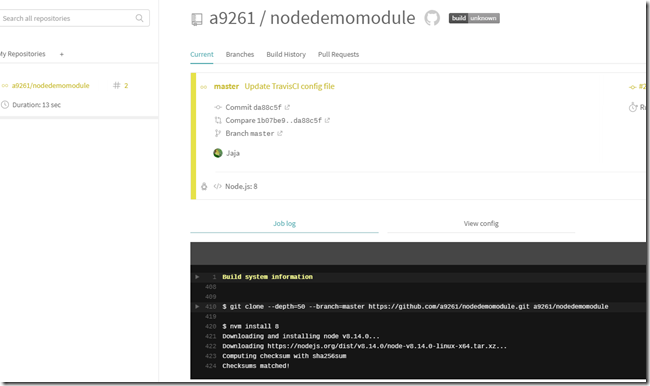
Task: Click the branch icon beside Branch master
Action: (x=217, y=133)
